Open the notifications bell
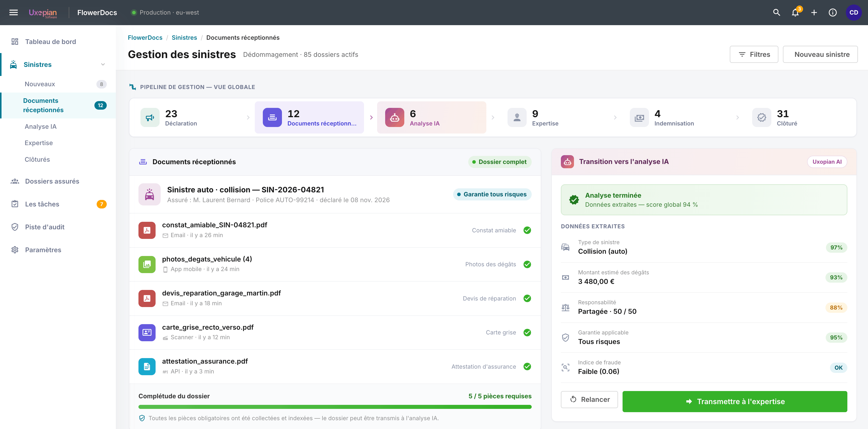The image size is (868, 429). point(795,13)
